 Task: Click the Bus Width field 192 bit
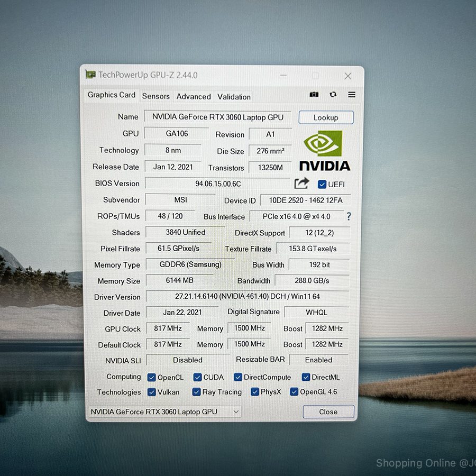click(x=319, y=265)
